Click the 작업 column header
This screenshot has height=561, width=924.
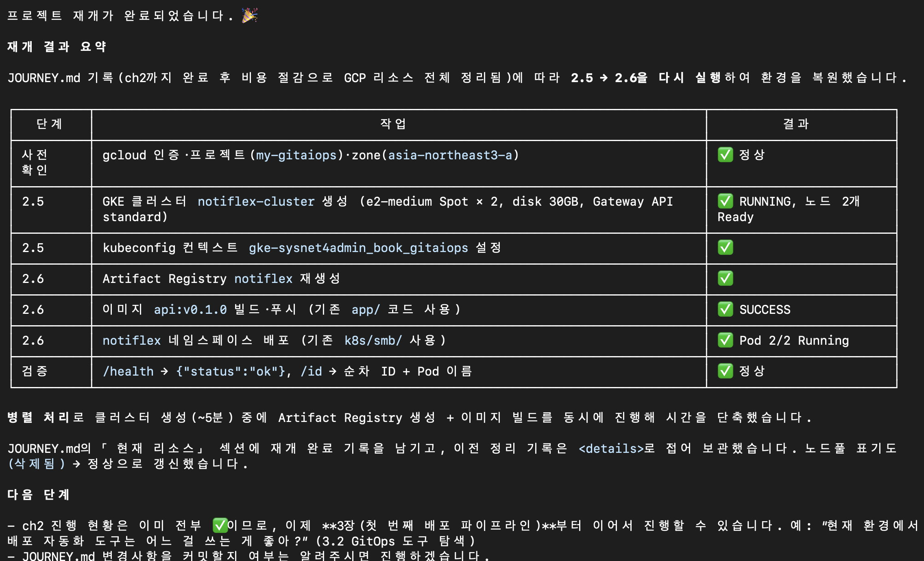pyautogui.click(x=393, y=124)
